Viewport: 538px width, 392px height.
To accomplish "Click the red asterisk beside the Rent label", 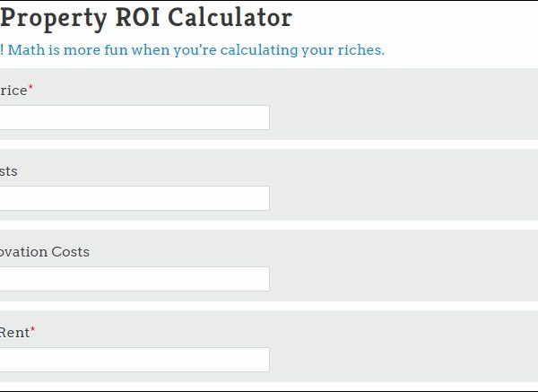I will pyautogui.click(x=33, y=330).
